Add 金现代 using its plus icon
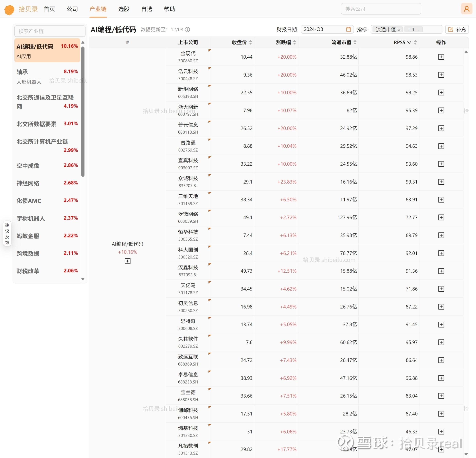Screen dimensions: 476x458 441,57
